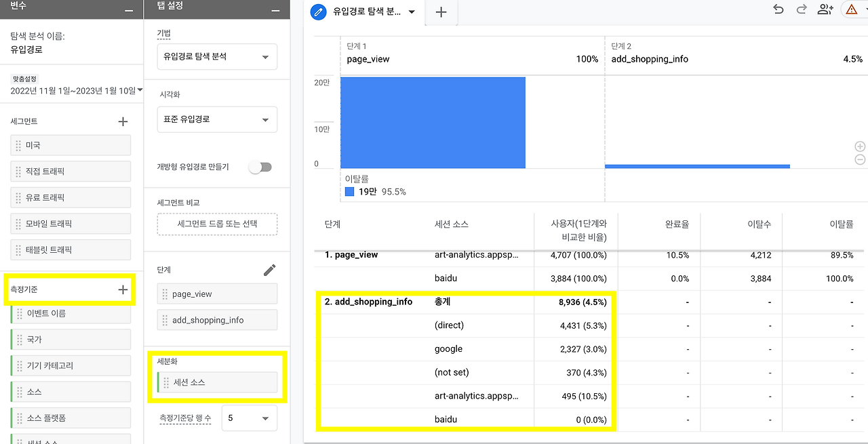Zoom in on the funnel chart
The height and width of the screenshot is (444, 868).
(x=860, y=147)
